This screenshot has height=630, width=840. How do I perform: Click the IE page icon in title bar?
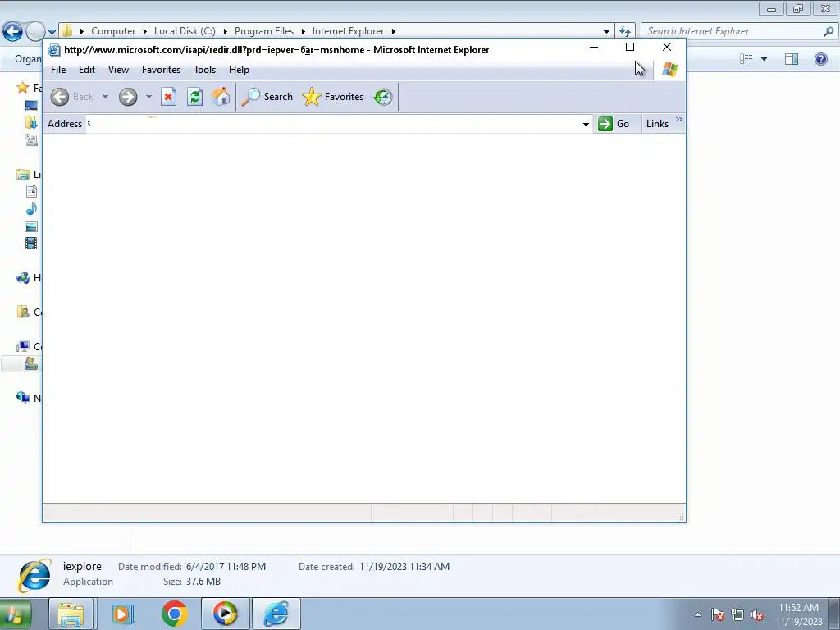(x=53, y=50)
